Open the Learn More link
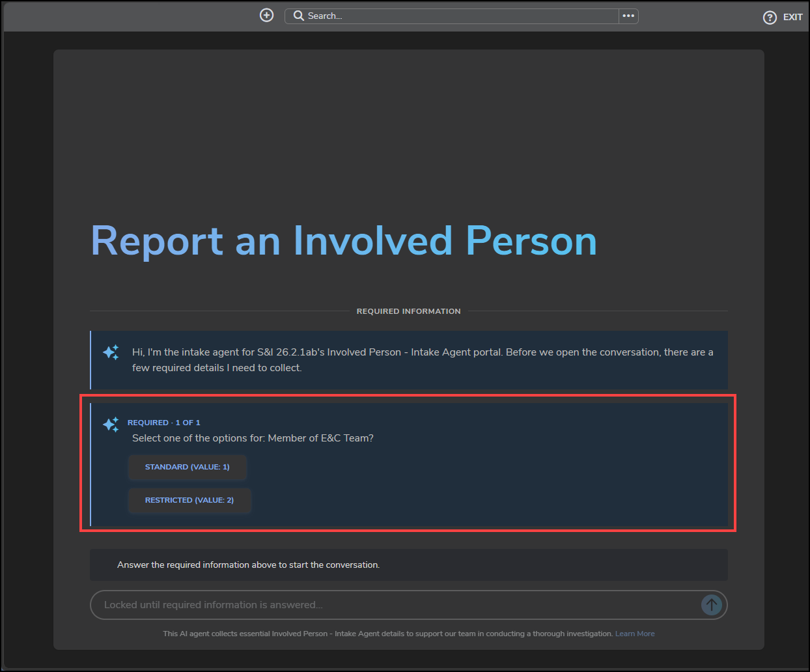Viewport: 810px width, 672px height. pos(635,634)
